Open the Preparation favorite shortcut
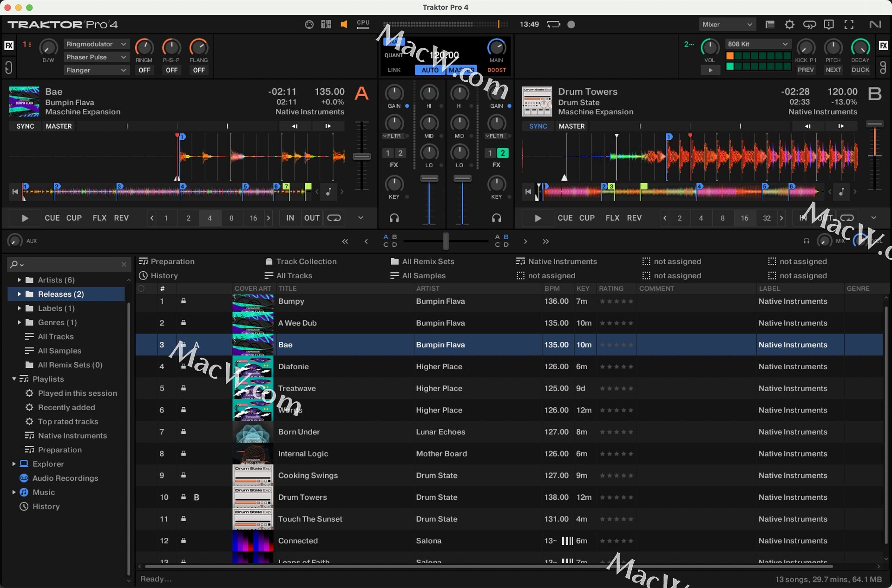The height and width of the screenshot is (588, 892). pos(167,261)
